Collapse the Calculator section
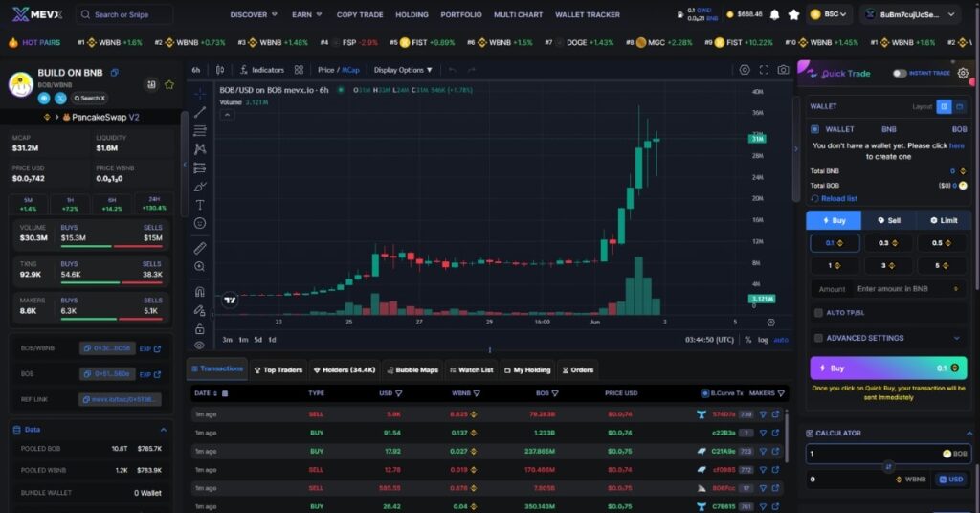 pos(969,433)
